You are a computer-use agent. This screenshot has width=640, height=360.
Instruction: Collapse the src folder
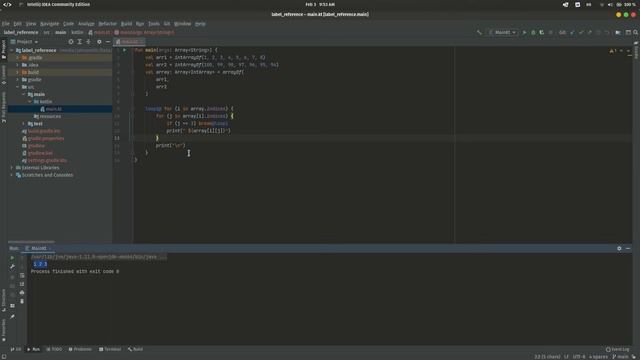click(18, 87)
